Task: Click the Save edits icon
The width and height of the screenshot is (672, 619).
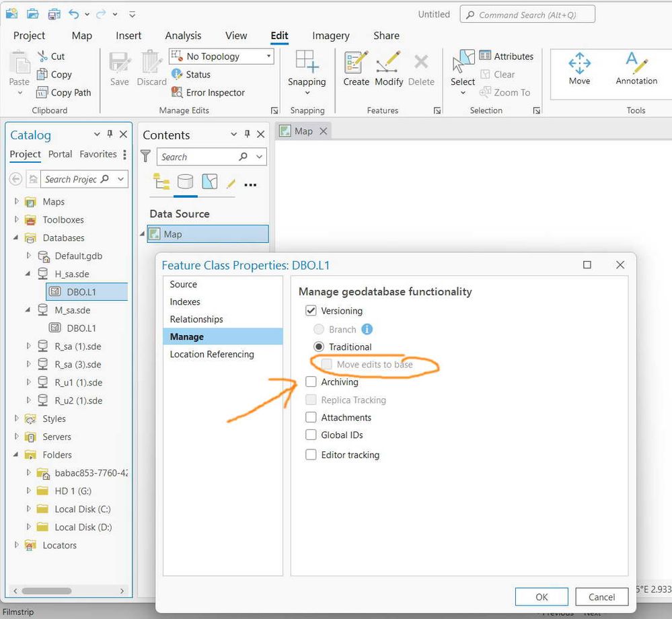Action: pyautogui.click(x=119, y=63)
